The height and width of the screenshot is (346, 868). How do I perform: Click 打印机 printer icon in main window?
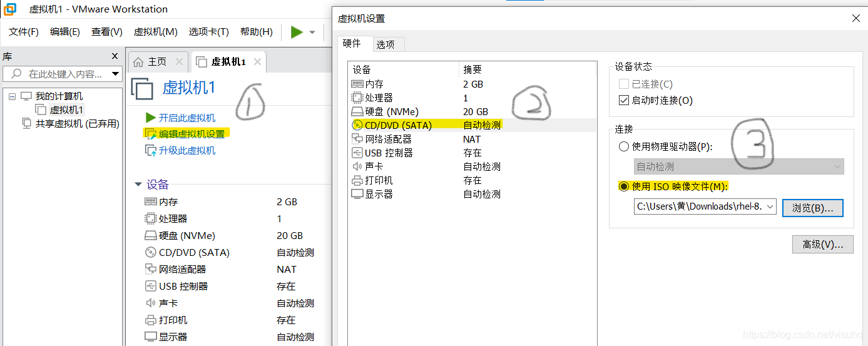[x=150, y=320]
